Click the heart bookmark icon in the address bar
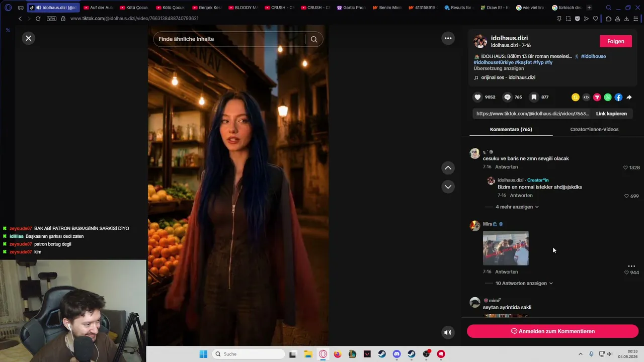Screen dimensions: 644x362 tap(596, 19)
